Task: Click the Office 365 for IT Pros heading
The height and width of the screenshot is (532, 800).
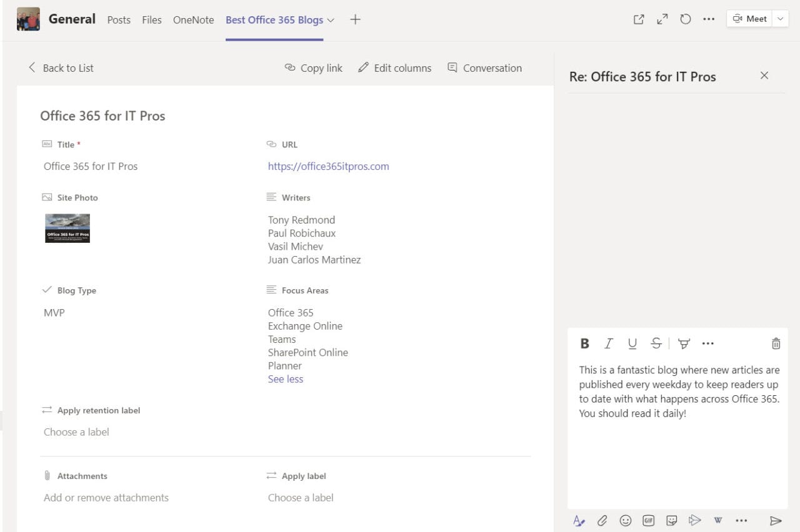Action: click(102, 116)
